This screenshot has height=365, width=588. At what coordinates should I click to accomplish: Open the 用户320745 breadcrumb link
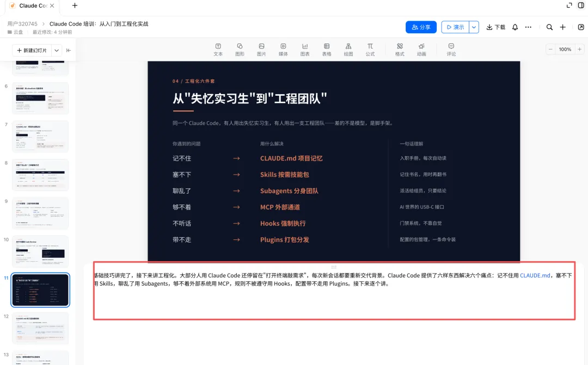pos(22,23)
